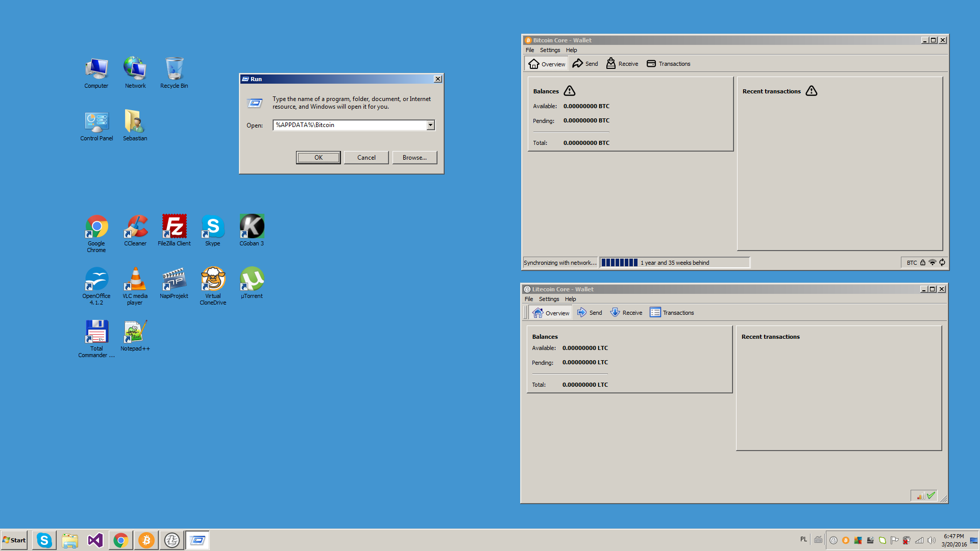
Task: Click the BTC lock icon in status bar
Action: coord(922,262)
